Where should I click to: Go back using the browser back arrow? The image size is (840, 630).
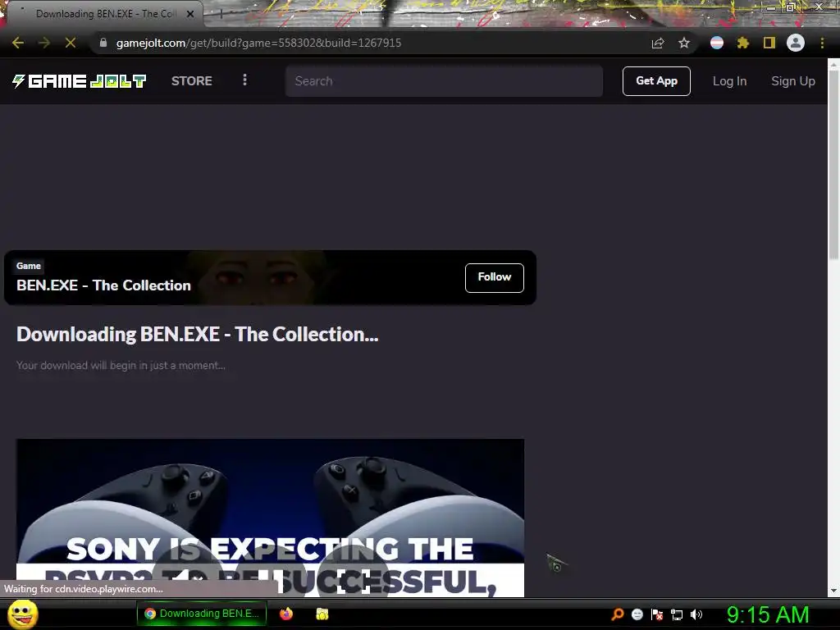[x=18, y=43]
